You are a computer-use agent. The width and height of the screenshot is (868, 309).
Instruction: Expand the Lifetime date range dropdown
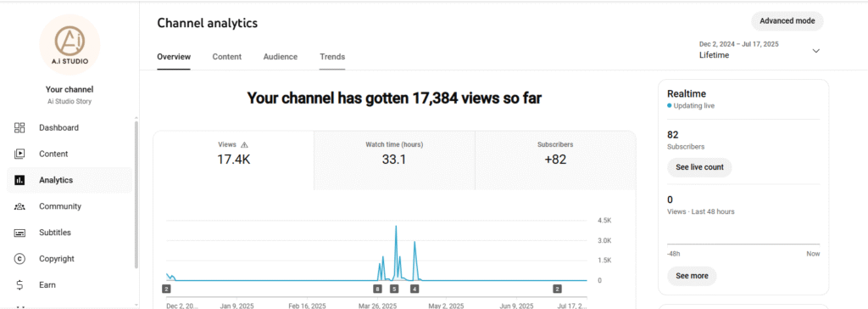[x=759, y=50]
